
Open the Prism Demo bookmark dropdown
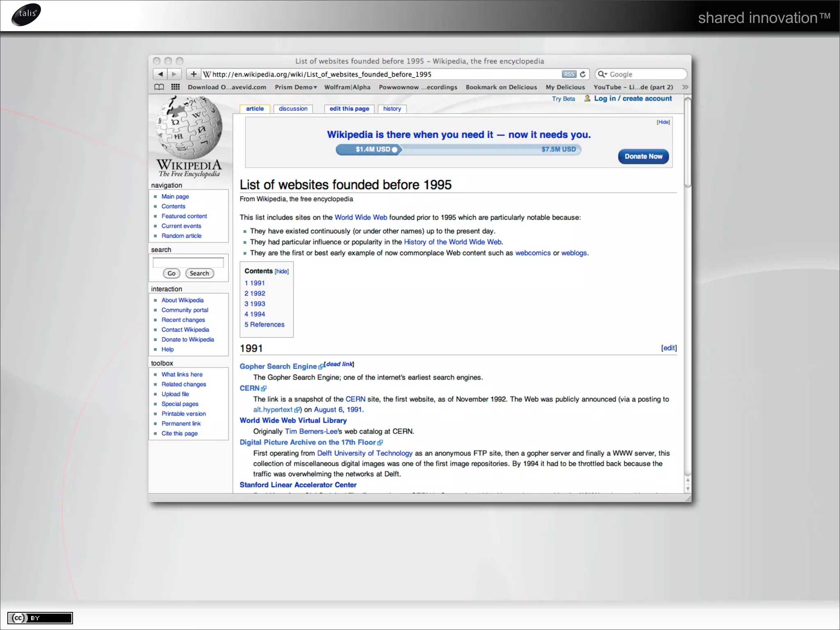tap(296, 87)
